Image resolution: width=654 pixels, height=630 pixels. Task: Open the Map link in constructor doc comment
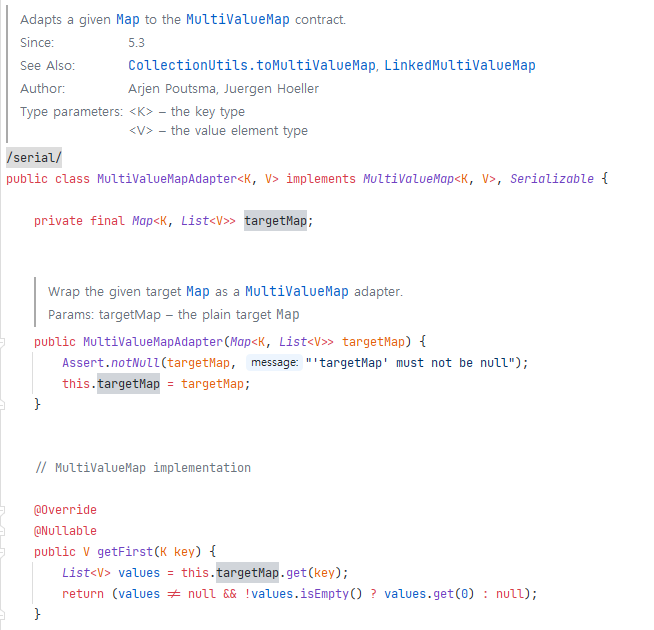198,291
